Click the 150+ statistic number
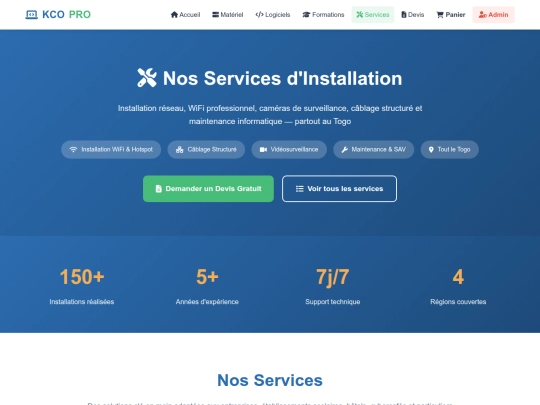This screenshot has height=405, width=540. [82, 277]
